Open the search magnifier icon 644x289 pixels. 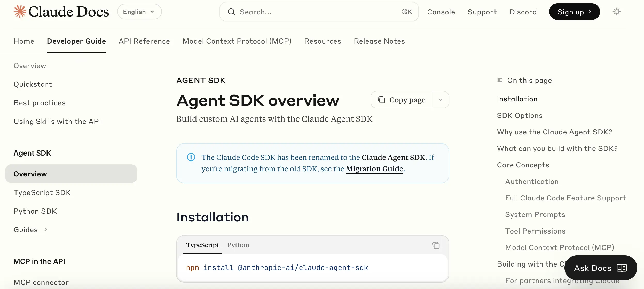[232, 12]
